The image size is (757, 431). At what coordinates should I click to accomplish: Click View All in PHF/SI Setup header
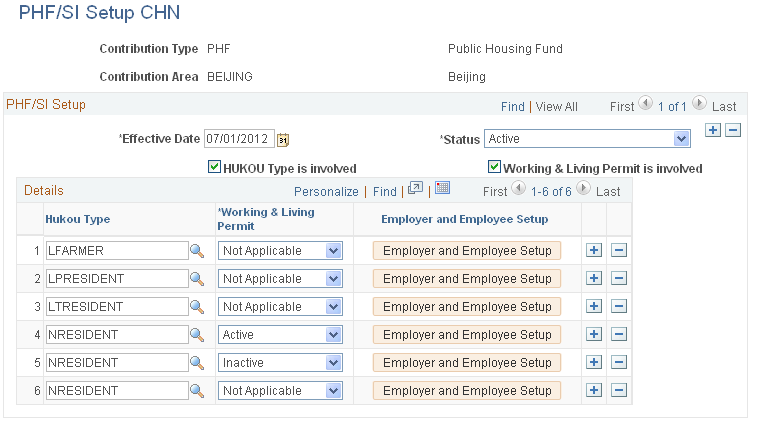click(x=557, y=107)
